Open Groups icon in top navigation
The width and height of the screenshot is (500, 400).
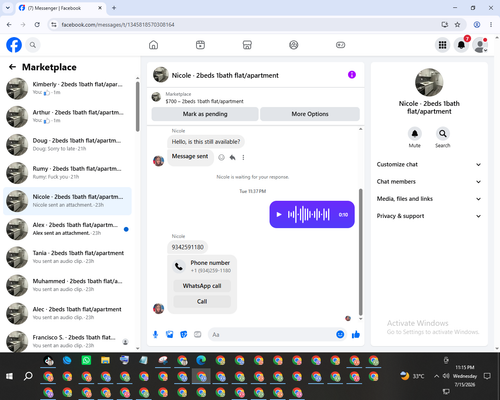[294, 45]
